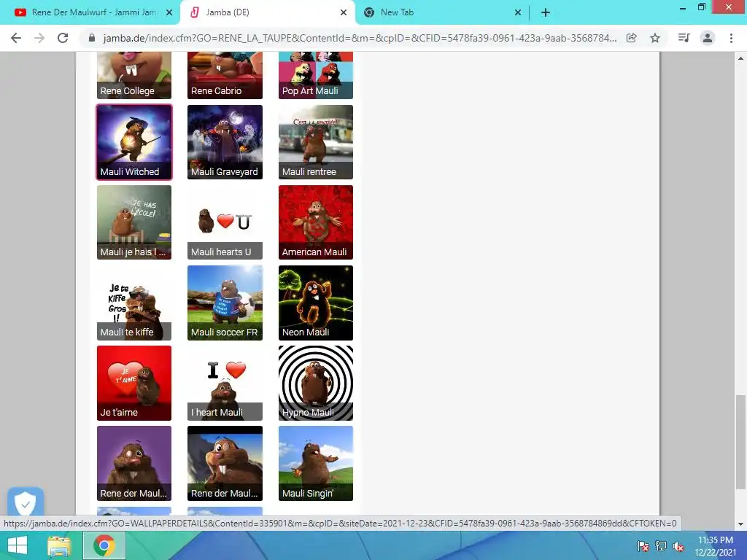
Task: Open a new tab with plus button
Action: pyautogui.click(x=546, y=13)
